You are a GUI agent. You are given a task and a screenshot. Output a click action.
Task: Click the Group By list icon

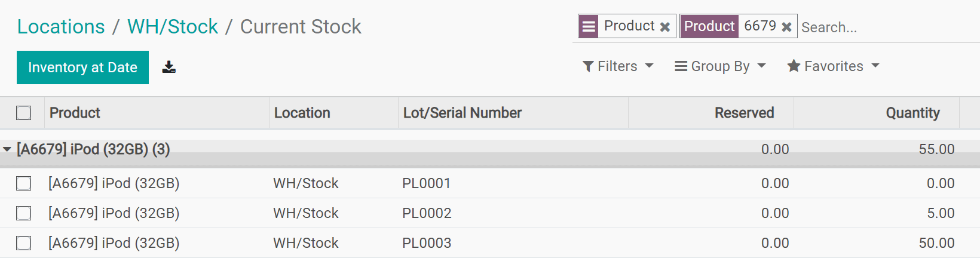pyautogui.click(x=681, y=66)
